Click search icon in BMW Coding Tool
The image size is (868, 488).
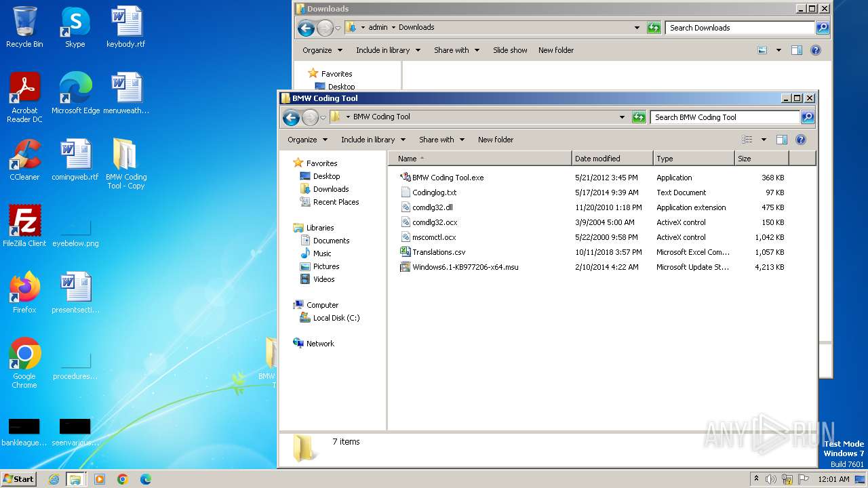tap(808, 117)
